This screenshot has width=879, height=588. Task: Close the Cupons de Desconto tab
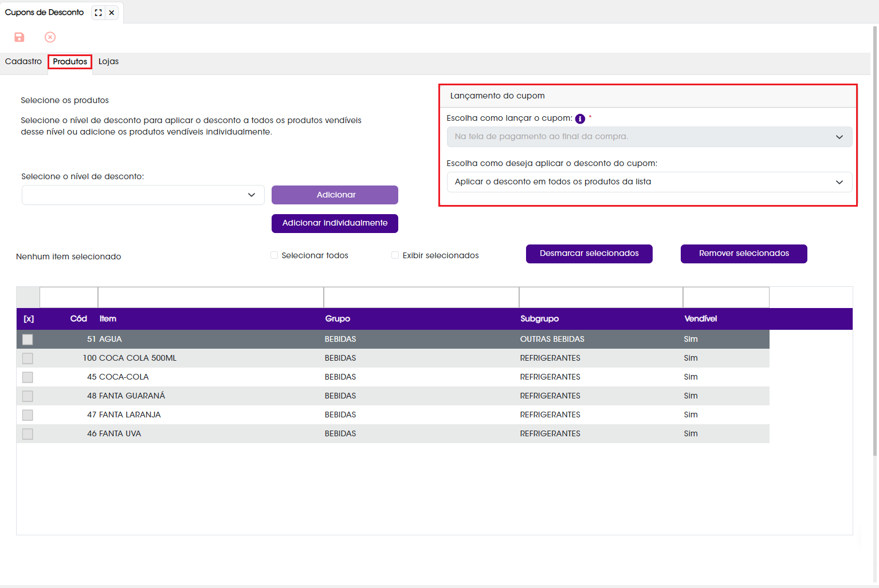coord(112,13)
